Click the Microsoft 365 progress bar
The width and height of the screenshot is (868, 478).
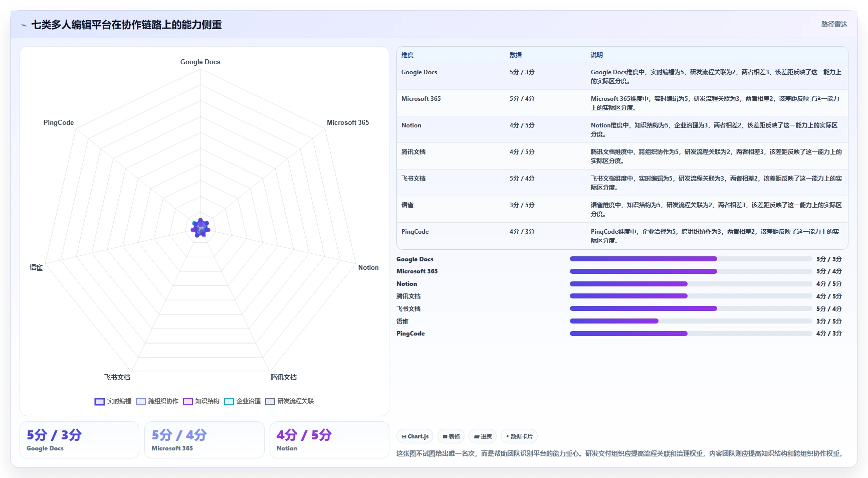pyautogui.click(x=691, y=271)
